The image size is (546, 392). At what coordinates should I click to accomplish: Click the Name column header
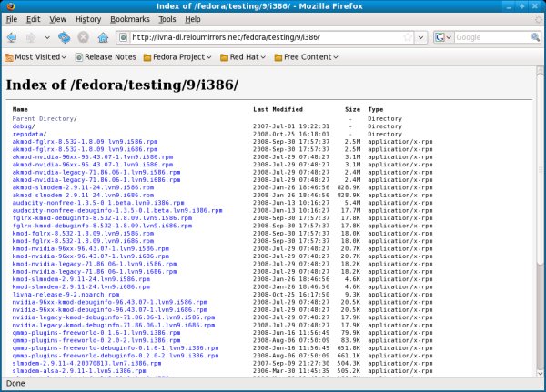pos(20,110)
